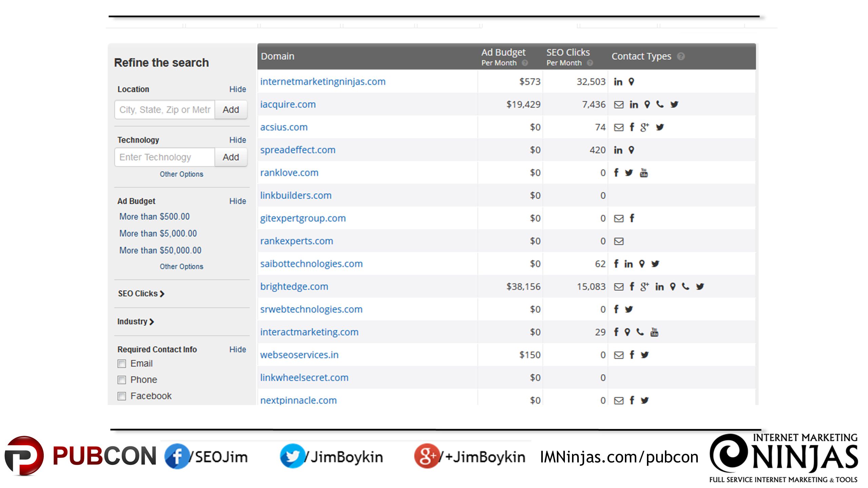Click help icon beside Ad Budget Per Month

(x=525, y=63)
